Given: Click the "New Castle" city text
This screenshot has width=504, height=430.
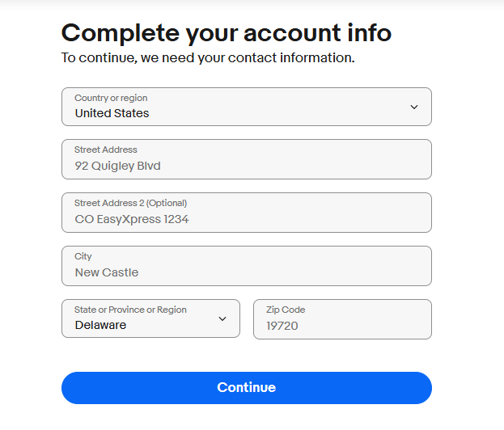Looking at the screenshot, I should 107,272.
